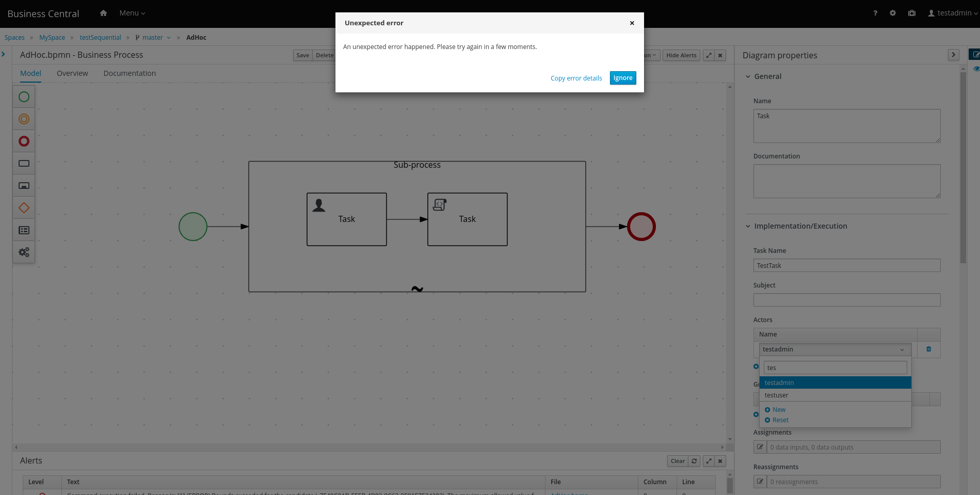This screenshot has height=495, width=980.
Task: Go to the Business Central home icon
Action: (103, 13)
